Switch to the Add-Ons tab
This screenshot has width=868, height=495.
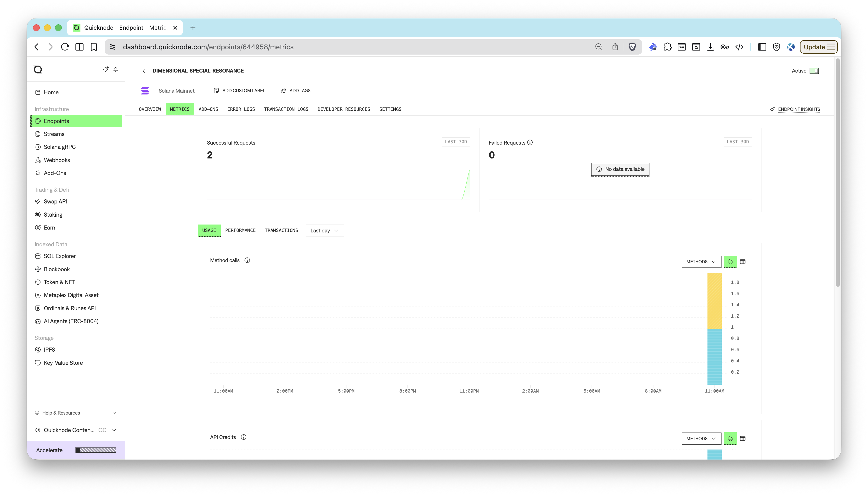[209, 109]
